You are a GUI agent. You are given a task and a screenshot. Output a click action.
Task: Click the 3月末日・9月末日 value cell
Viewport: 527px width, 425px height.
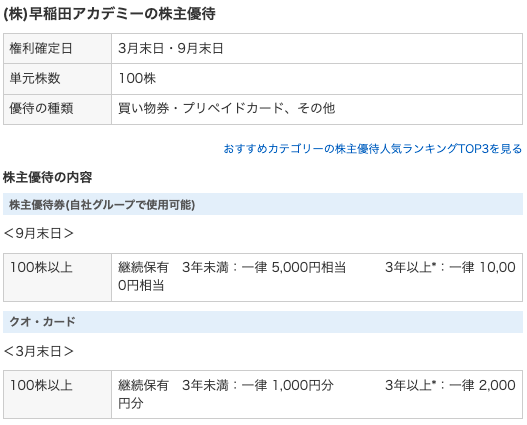[317, 48]
